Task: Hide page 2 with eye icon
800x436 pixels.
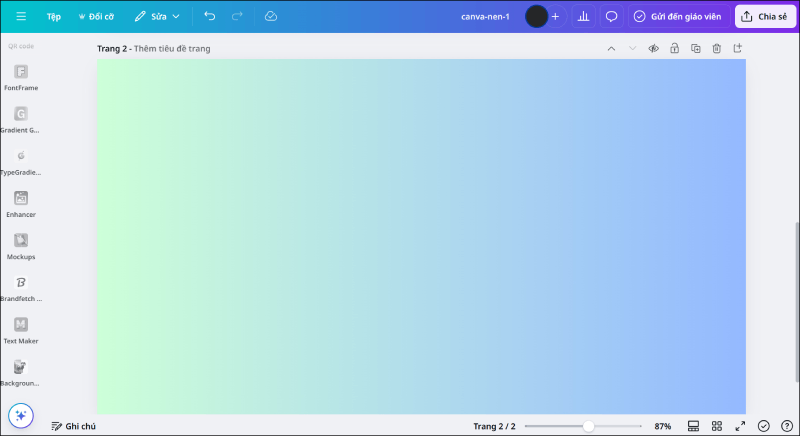Action: pyautogui.click(x=654, y=48)
